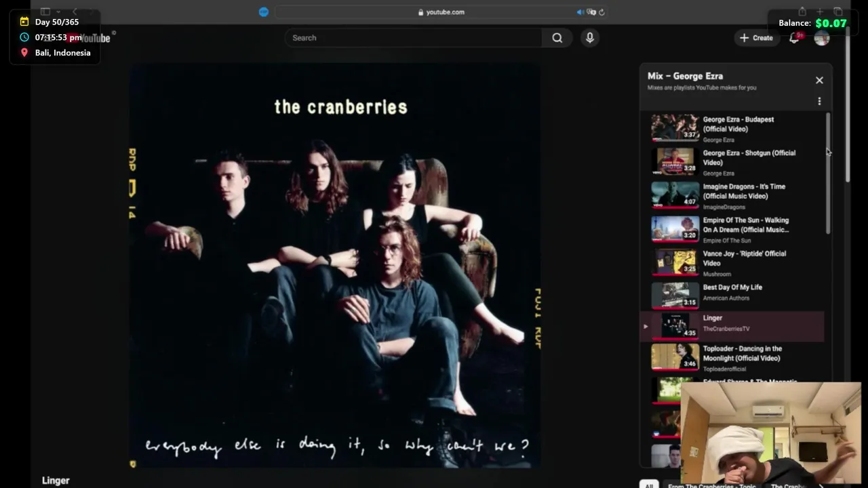Click the mix playlist scrollbar

828,174
